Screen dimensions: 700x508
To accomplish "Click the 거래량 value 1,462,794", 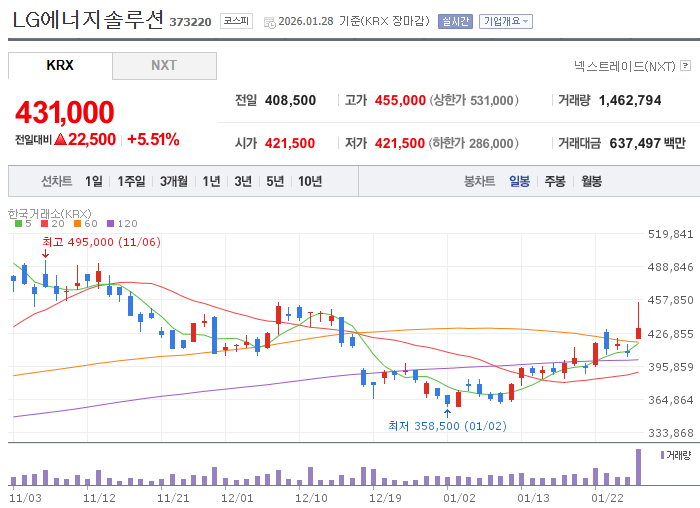I will [x=630, y=100].
